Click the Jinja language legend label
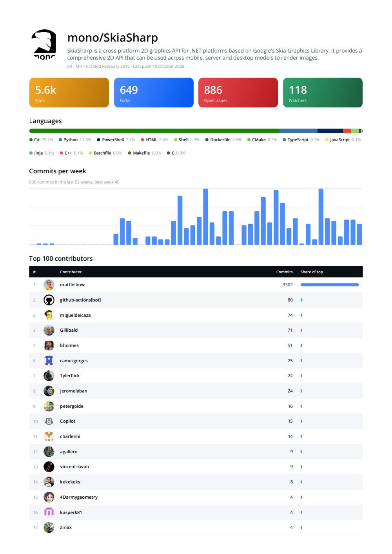 38,153
